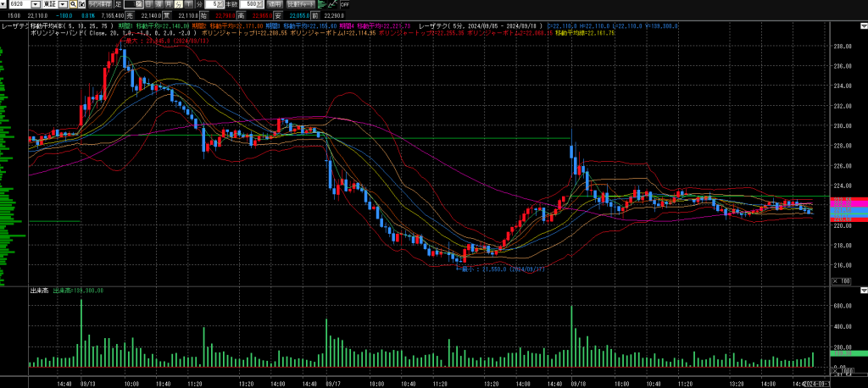The width and height of the screenshot is (868, 388).
Task: Click the 適用 (apply) button
Action: pos(275,4)
